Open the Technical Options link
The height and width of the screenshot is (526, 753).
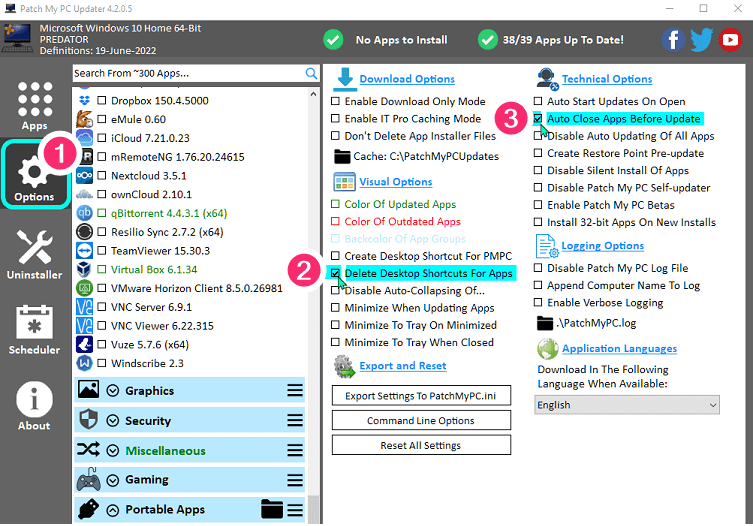point(607,79)
